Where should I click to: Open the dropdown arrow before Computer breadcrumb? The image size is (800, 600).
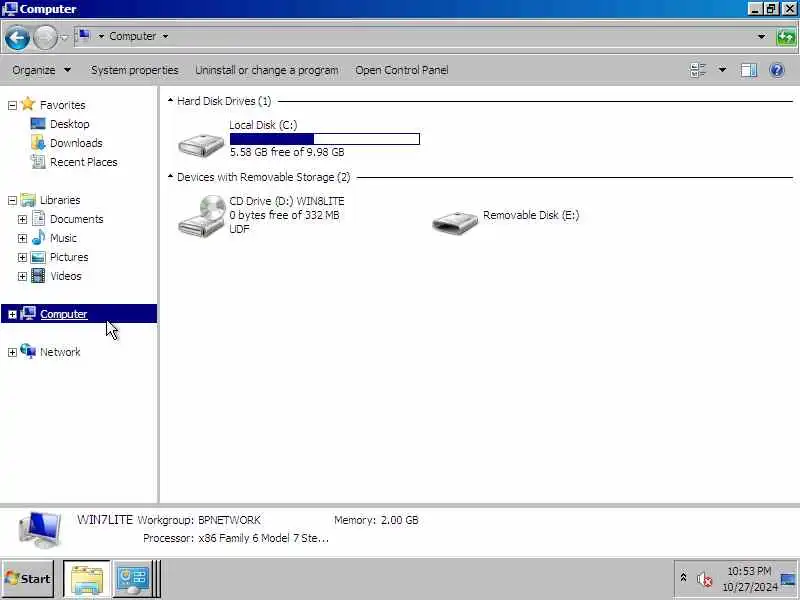coord(101,36)
